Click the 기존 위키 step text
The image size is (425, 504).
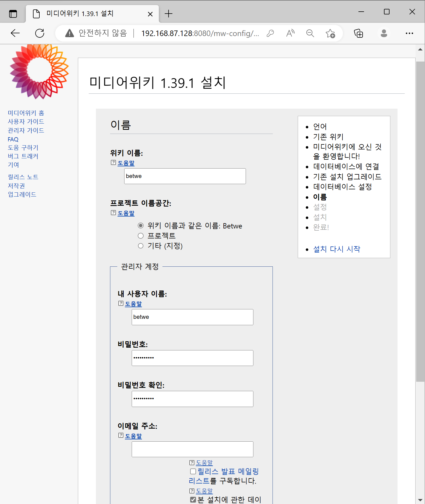point(328,137)
